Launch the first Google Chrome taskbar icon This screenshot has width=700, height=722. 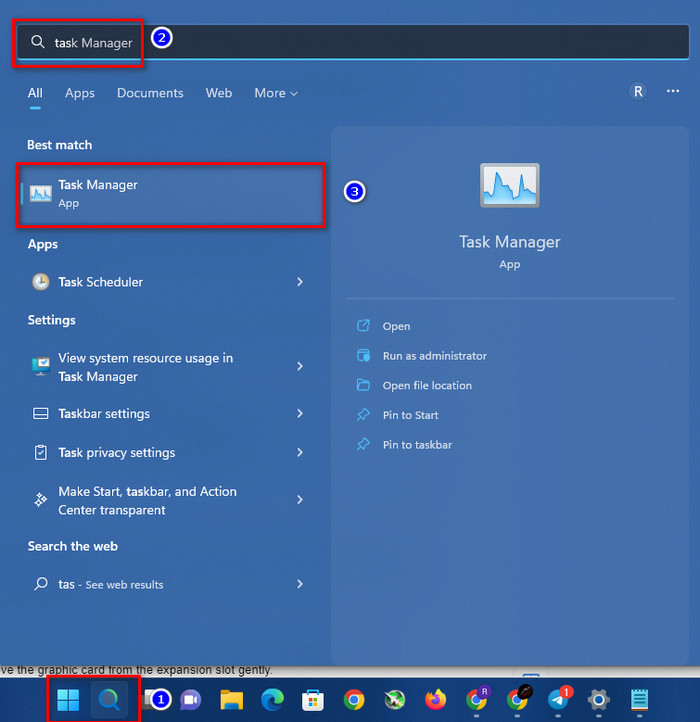354,700
